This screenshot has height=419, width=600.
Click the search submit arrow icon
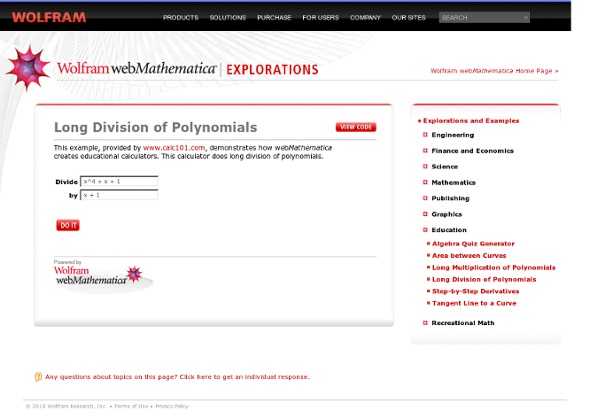click(x=526, y=18)
